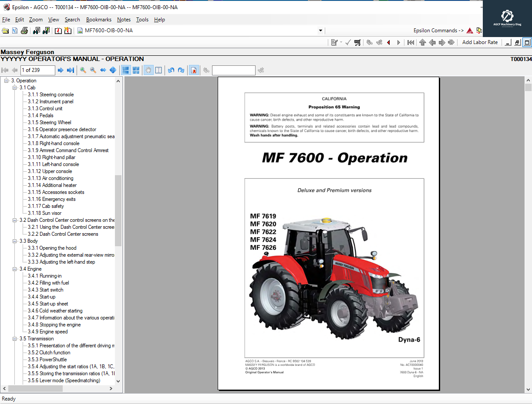Select the hand pan tool
The height and width of the screenshot is (404, 532).
coord(148,70)
